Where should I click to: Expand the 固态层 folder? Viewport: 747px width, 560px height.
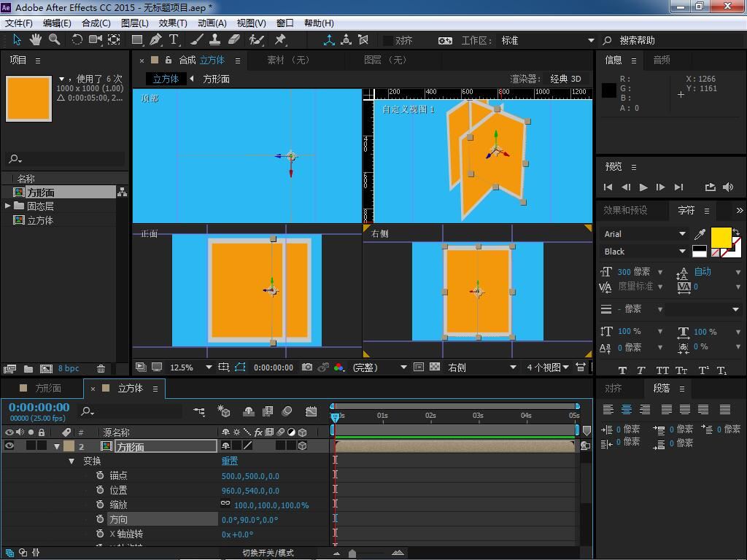(x=8, y=206)
